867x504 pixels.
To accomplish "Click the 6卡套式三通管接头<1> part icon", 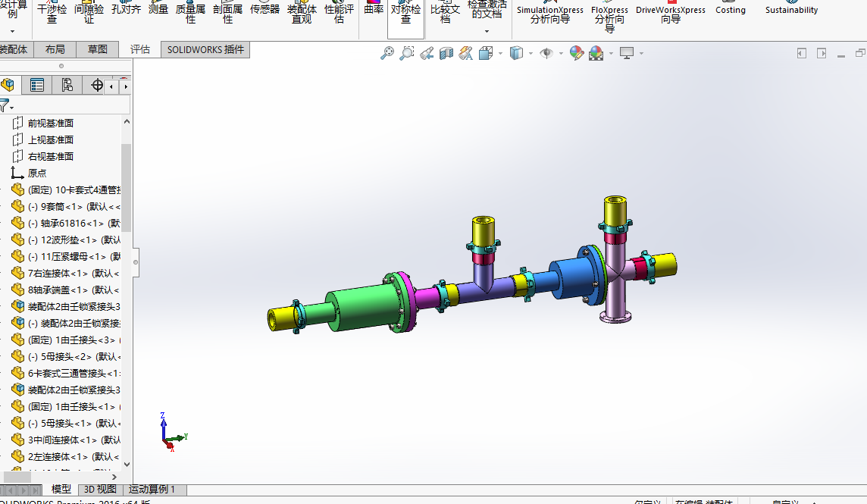I will (17, 373).
